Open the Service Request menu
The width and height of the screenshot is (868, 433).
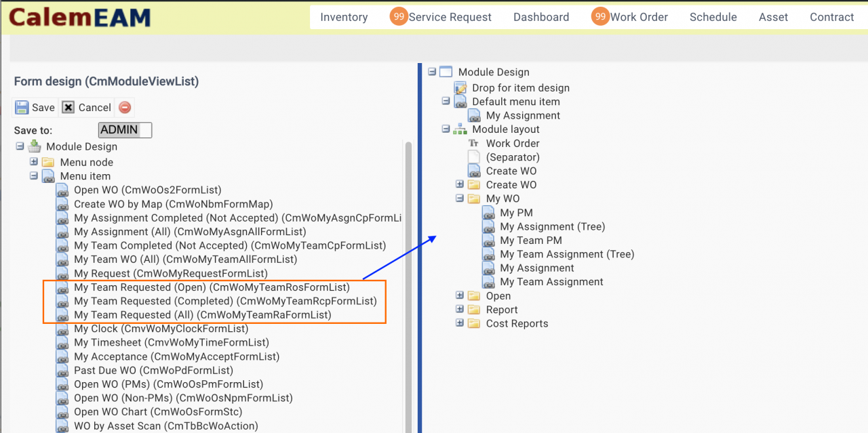point(450,17)
